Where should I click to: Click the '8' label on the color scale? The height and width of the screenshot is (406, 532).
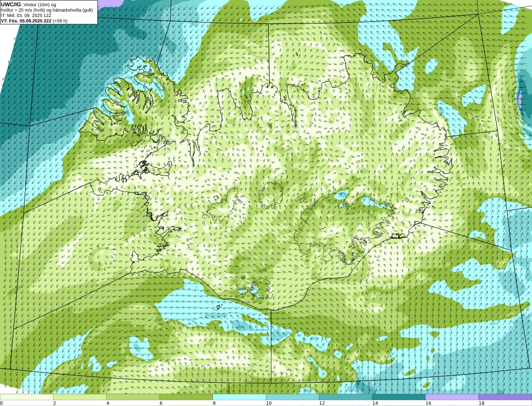(x=214, y=403)
